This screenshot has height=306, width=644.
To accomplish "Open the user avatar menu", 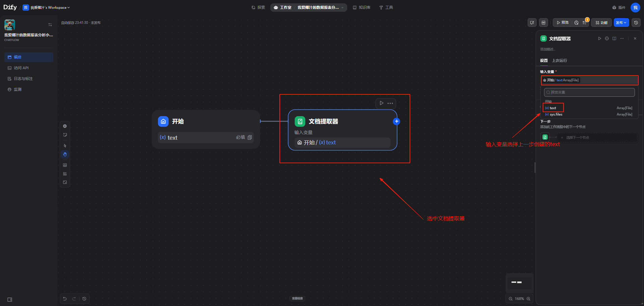I will (x=635, y=7).
